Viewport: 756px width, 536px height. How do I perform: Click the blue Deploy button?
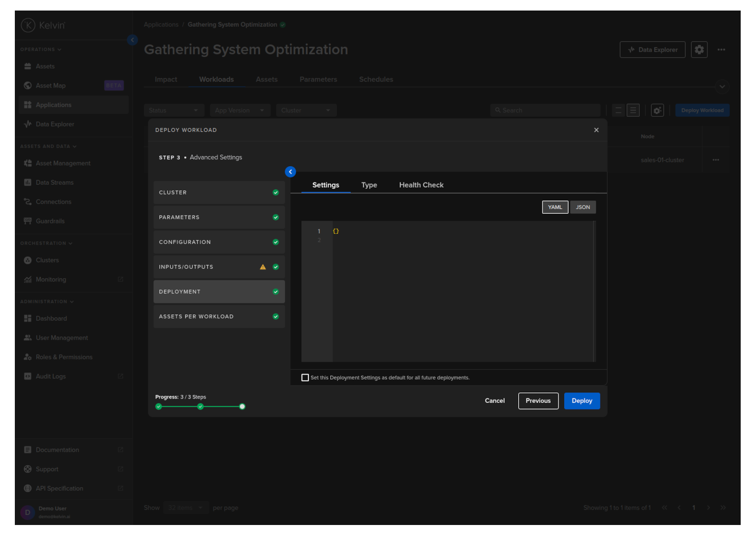coord(582,401)
